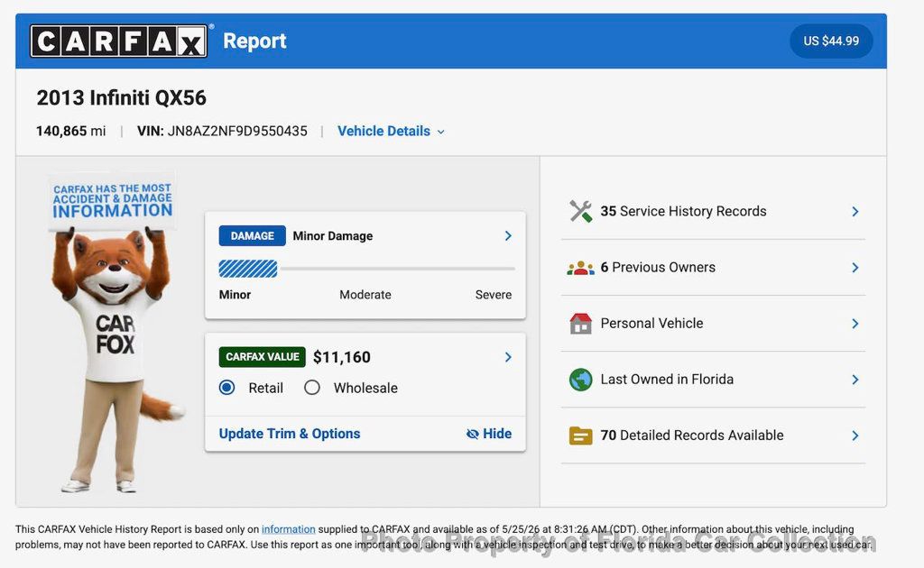
Task: Click the 2013 Infiniti QX56 title
Action: coord(122,97)
